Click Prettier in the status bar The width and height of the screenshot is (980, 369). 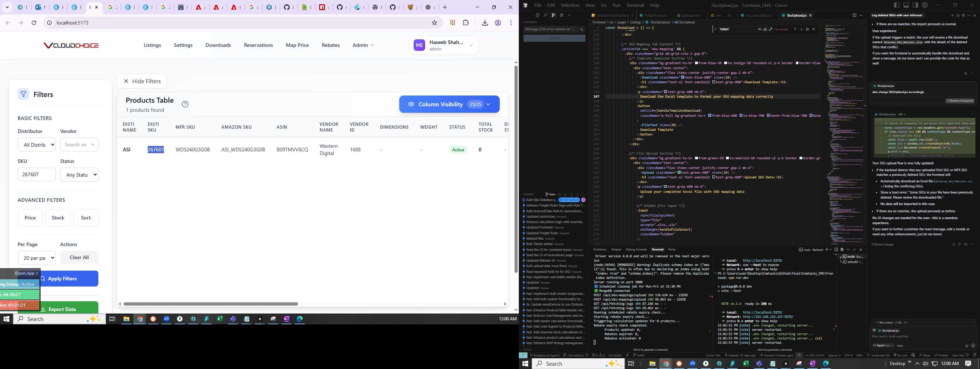(941, 355)
